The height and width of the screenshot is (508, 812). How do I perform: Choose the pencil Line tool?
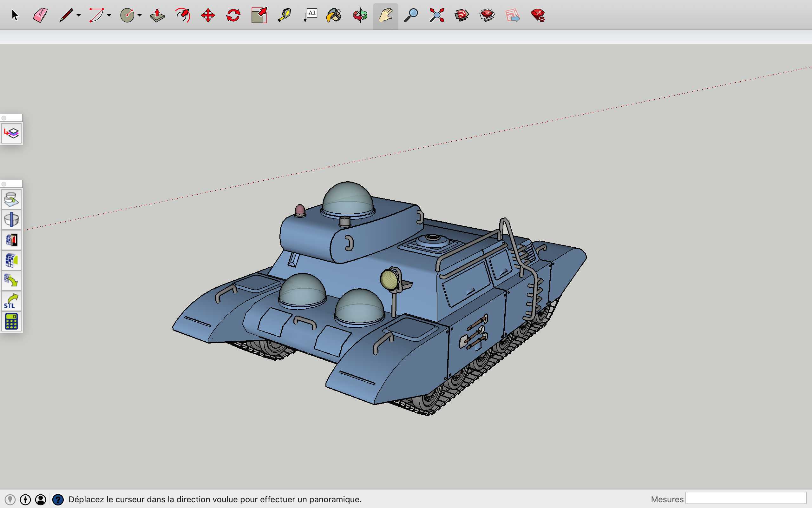(66, 15)
